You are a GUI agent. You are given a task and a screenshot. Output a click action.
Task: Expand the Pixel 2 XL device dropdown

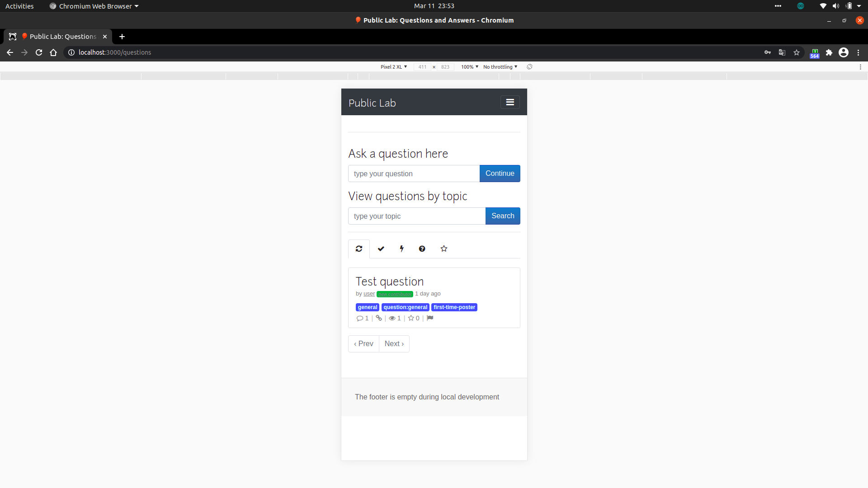tap(393, 67)
